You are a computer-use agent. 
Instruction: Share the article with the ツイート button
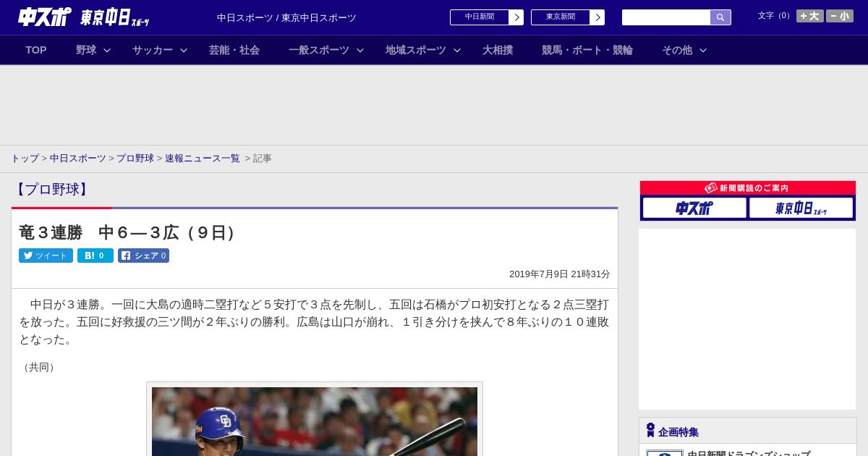coord(46,256)
